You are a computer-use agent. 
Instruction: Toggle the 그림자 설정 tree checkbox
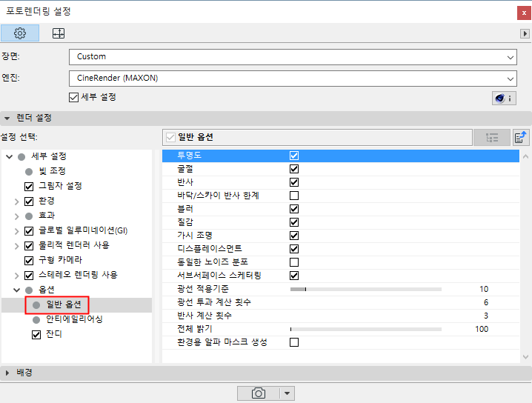[x=29, y=186]
